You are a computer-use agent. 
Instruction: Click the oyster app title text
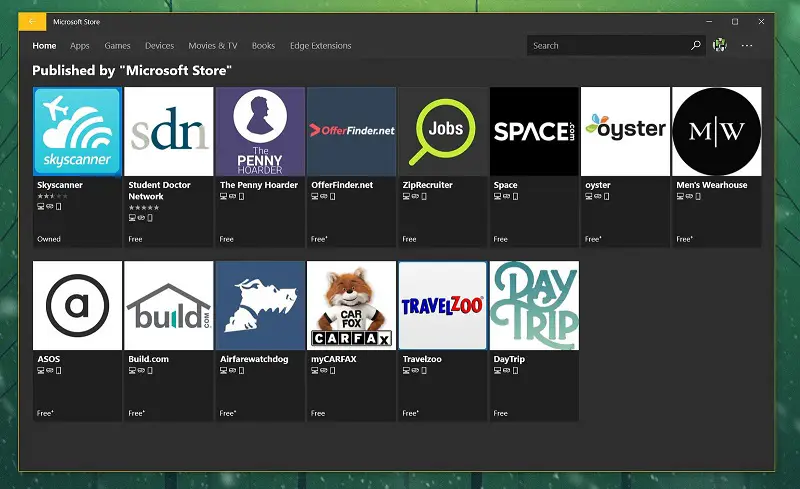click(x=598, y=185)
